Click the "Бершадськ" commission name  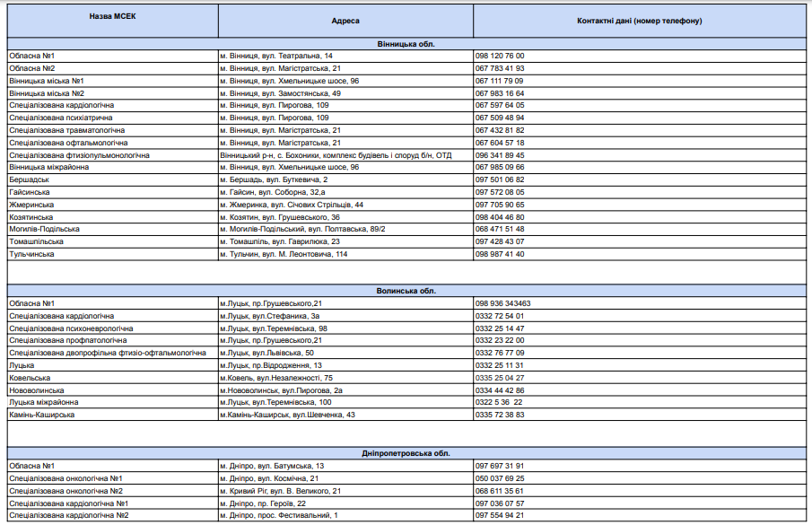click(x=30, y=179)
